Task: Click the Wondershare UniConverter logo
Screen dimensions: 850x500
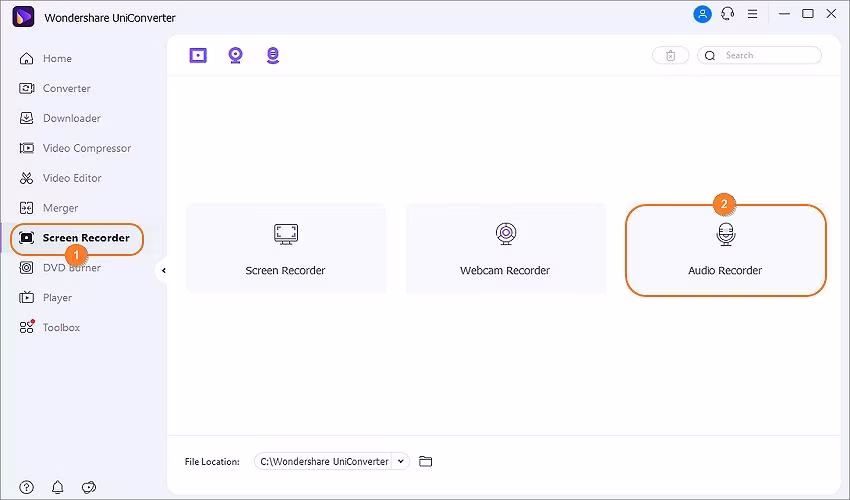Action: click(x=23, y=17)
